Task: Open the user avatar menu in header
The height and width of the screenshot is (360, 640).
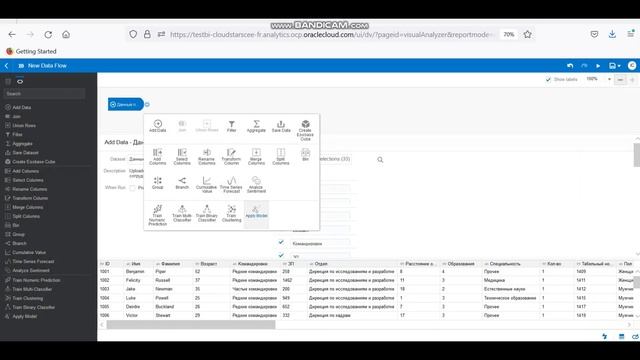Action: point(632,66)
